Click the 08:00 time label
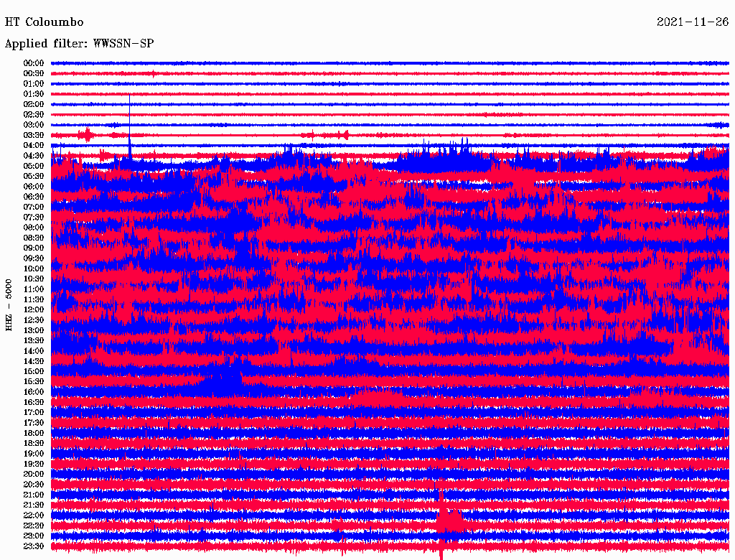Viewport: 735px width, 560px height. pyautogui.click(x=34, y=228)
